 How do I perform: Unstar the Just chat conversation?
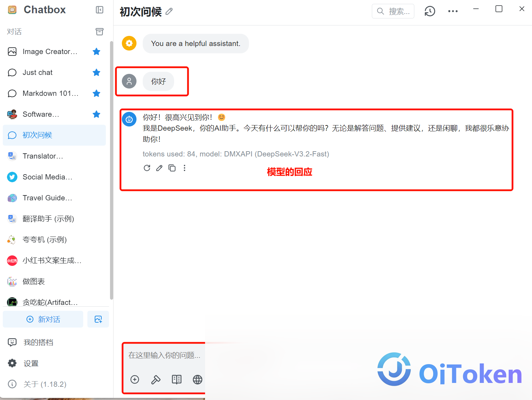pyautogui.click(x=96, y=72)
